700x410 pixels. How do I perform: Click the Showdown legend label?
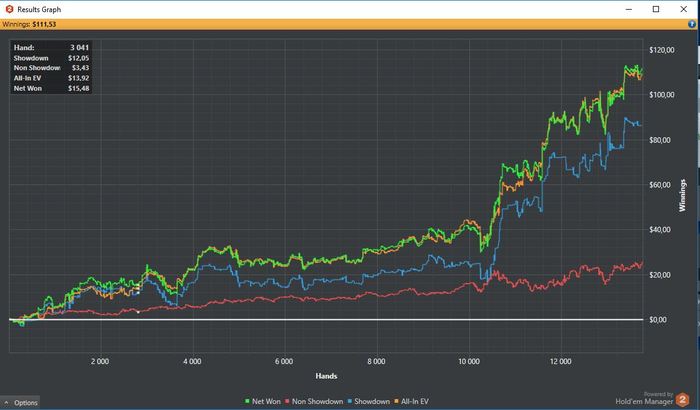pyautogui.click(x=372, y=402)
